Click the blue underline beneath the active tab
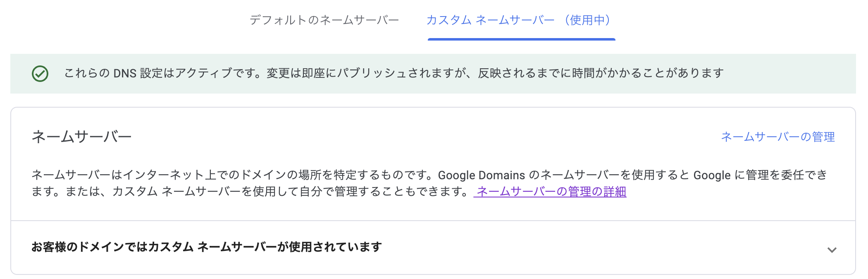The height and width of the screenshot is (279, 868). tap(521, 39)
